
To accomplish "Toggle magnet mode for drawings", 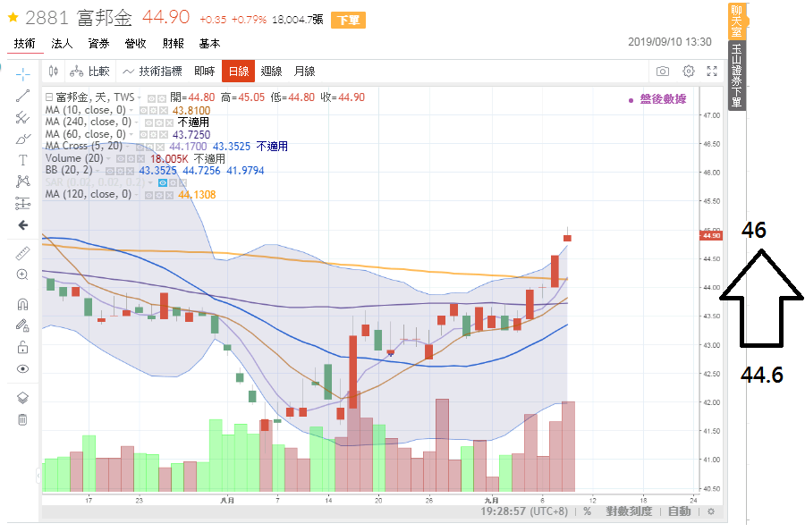I will [x=23, y=304].
